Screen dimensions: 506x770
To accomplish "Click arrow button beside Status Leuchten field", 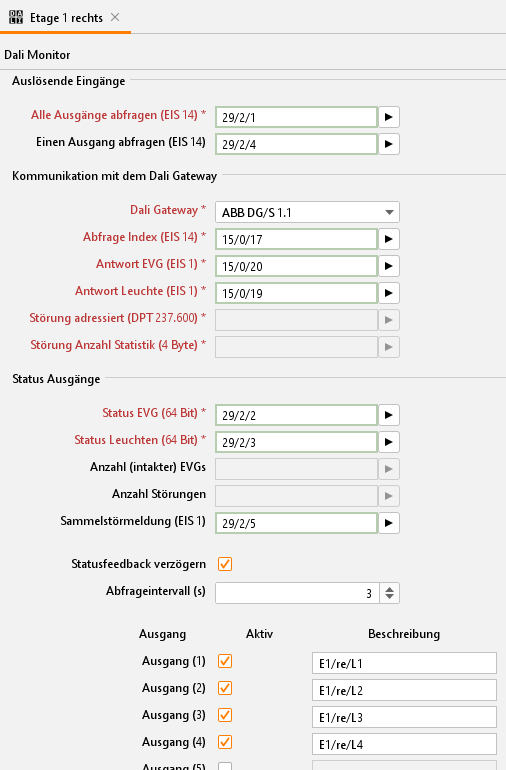I will click(389, 442).
